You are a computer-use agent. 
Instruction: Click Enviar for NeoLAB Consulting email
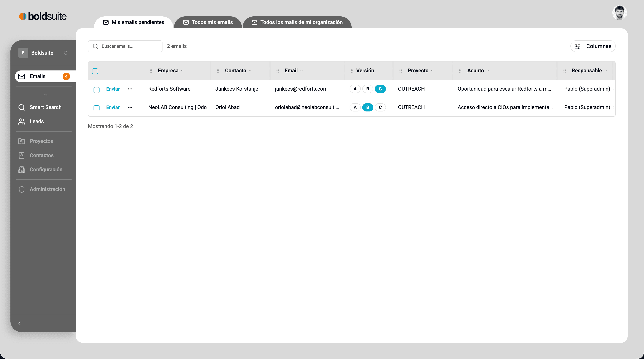(113, 108)
